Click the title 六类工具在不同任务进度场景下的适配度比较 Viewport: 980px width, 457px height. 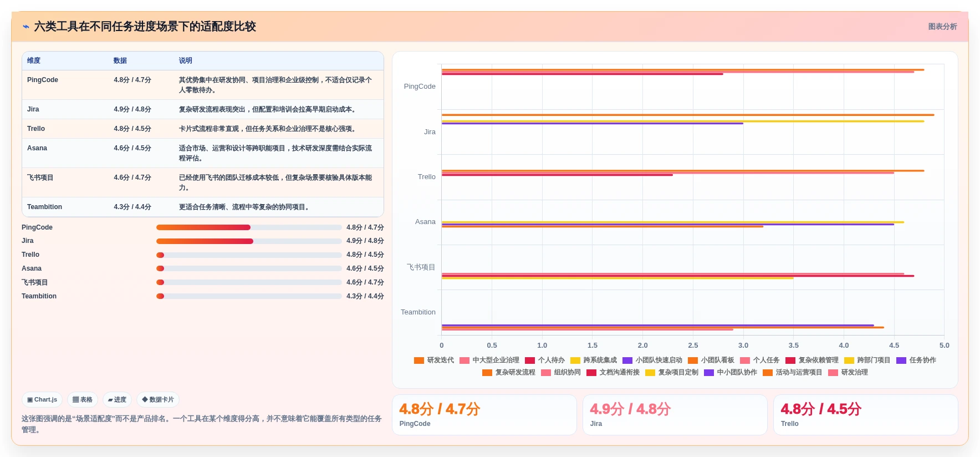[145, 27]
